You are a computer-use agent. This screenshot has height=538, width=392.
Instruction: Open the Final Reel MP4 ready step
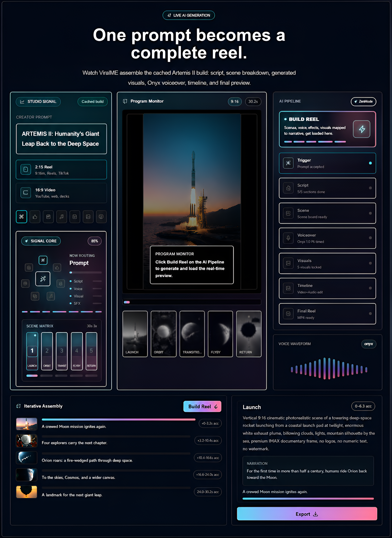click(327, 314)
